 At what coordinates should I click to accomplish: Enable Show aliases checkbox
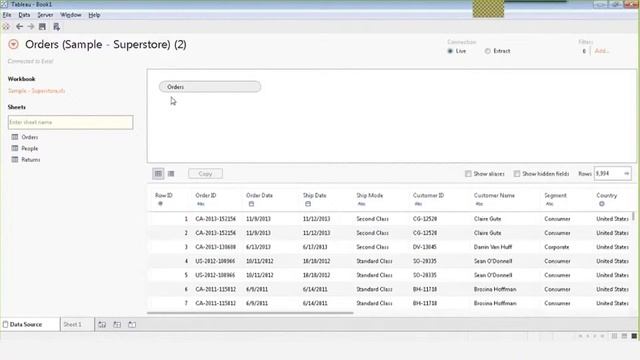pos(468,173)
